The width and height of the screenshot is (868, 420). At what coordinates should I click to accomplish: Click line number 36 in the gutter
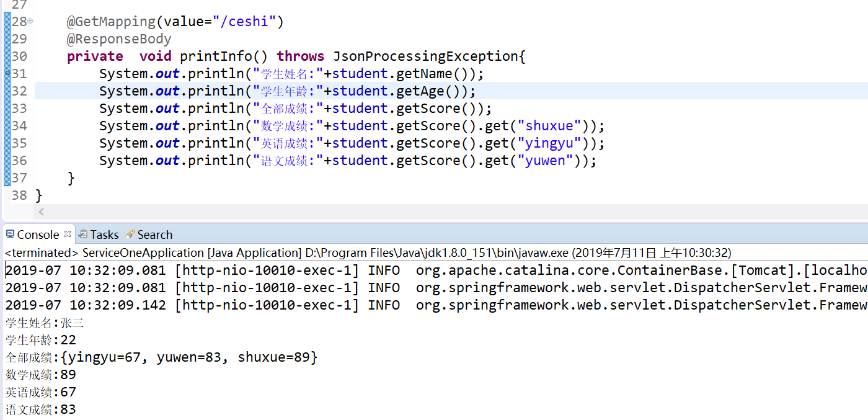(19, 161)
